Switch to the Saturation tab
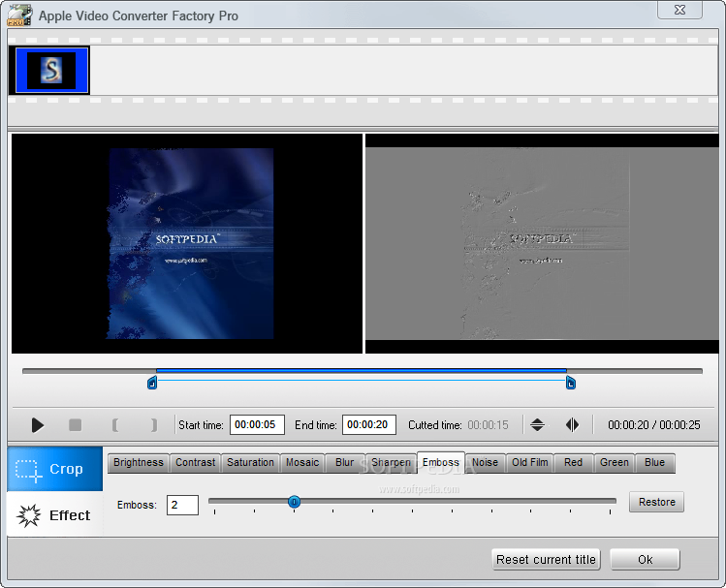726x588 pixels. click(x=250, y=463)
